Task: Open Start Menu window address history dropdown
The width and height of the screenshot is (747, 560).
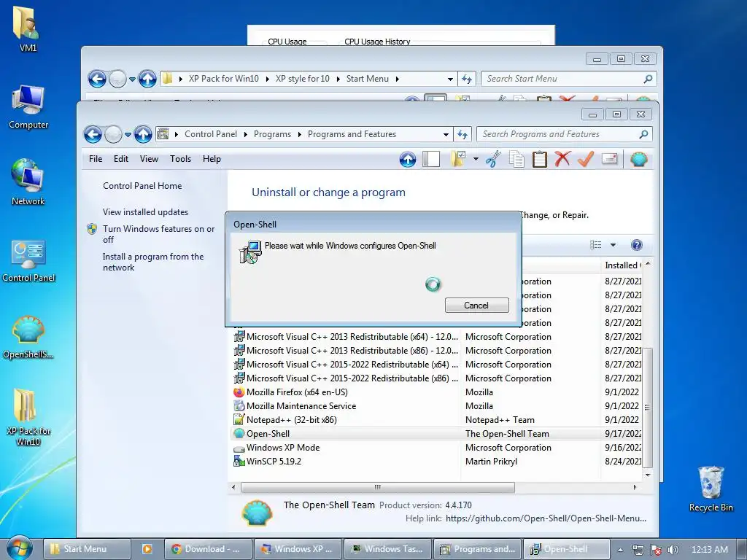Action: coord(450,79)
